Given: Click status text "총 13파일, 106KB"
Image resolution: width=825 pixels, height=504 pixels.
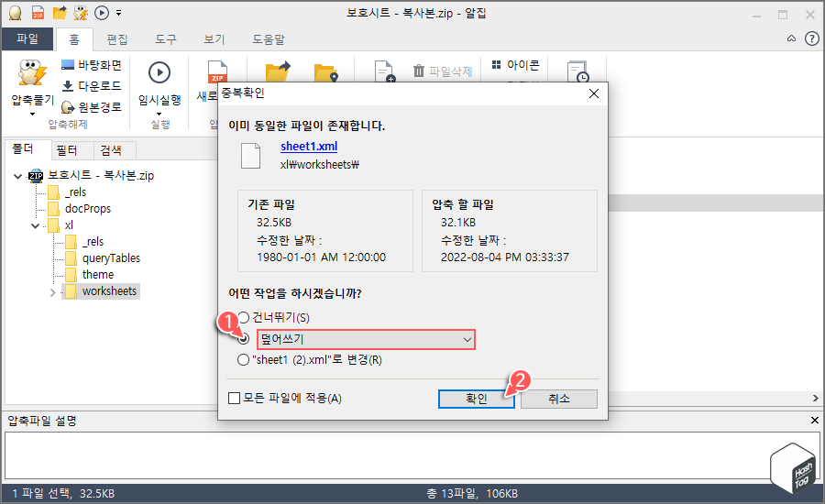Looking at the screenshot, I should (472, 494).
